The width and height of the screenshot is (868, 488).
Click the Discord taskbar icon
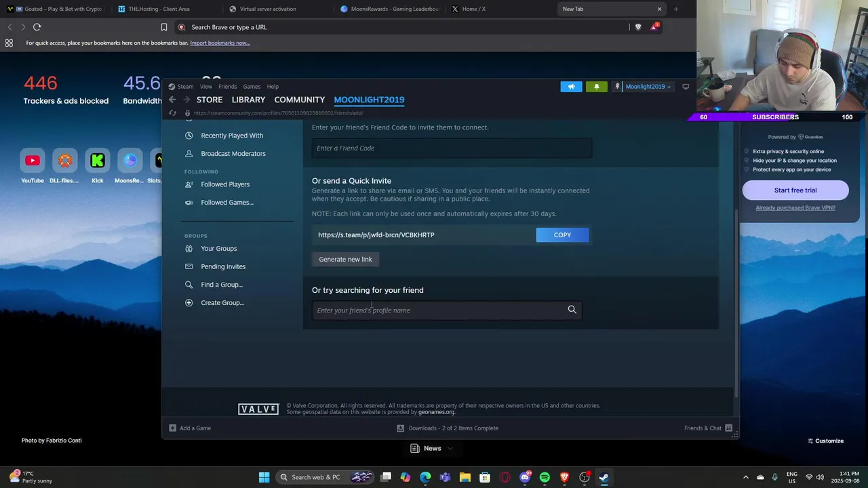(x=525, y=477)
